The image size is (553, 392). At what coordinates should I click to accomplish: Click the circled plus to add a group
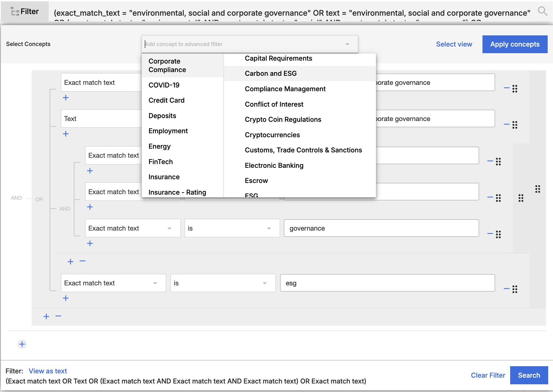point(22,344)
